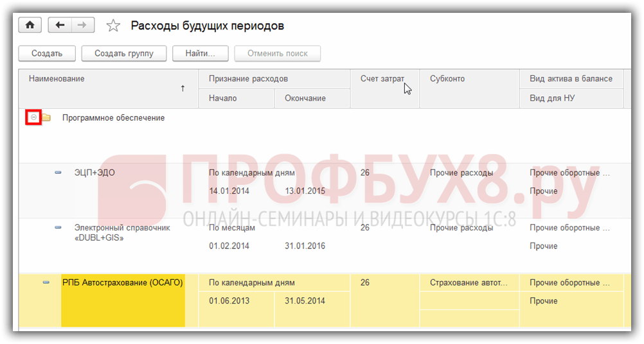644x344 pixels.
Task: Click the Вид актива в балансе header
Action: [571, 79]
